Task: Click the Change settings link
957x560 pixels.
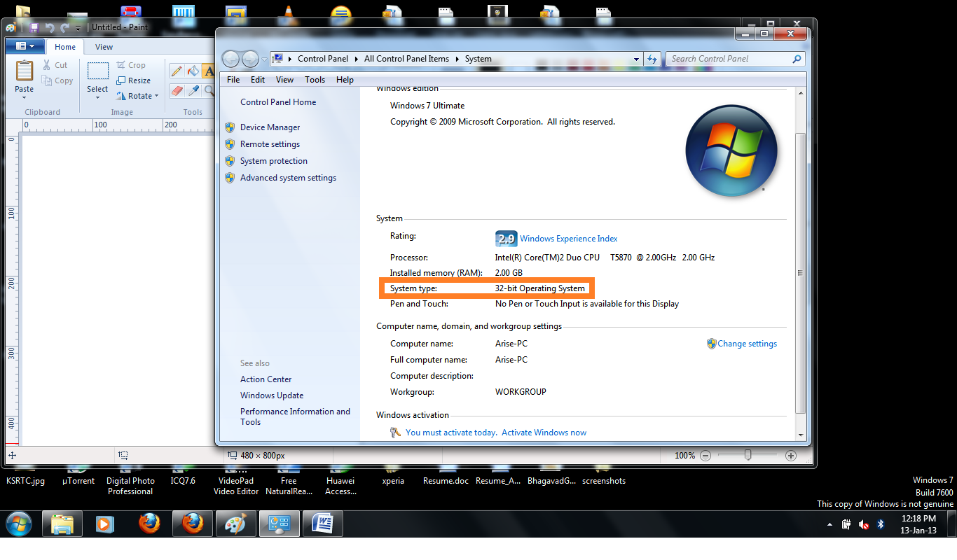Action: pyautogui.click(x=747, y=344)
